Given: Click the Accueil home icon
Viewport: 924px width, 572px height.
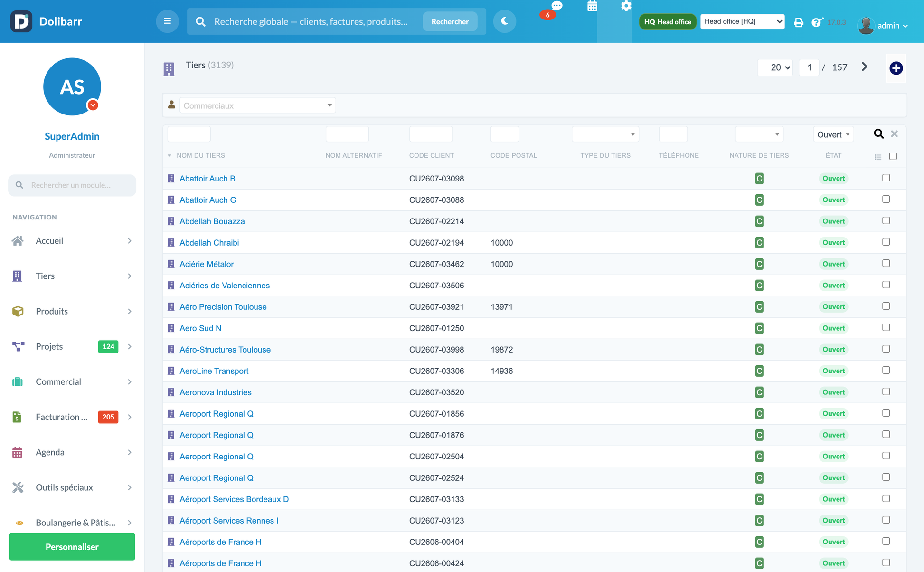Looking at the screenshot, I should 18,241.
